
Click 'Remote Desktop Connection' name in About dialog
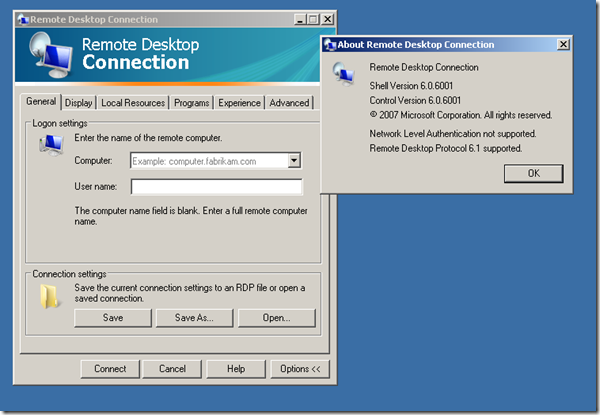tap(424, 67)
